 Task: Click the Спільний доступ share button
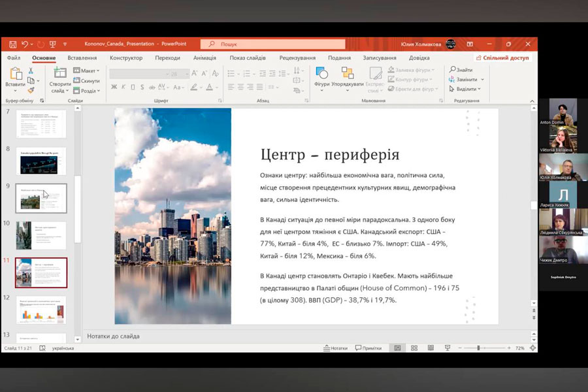pos(502,57)
